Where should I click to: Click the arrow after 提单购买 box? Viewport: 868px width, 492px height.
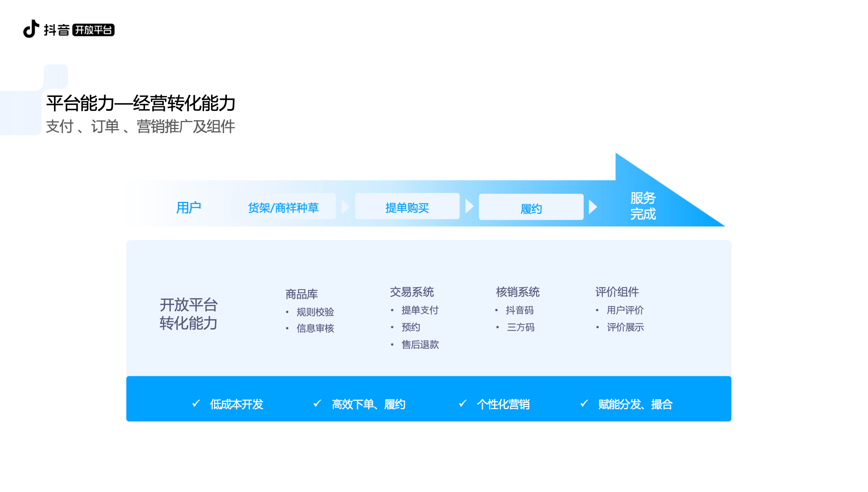tap(469, 206)
